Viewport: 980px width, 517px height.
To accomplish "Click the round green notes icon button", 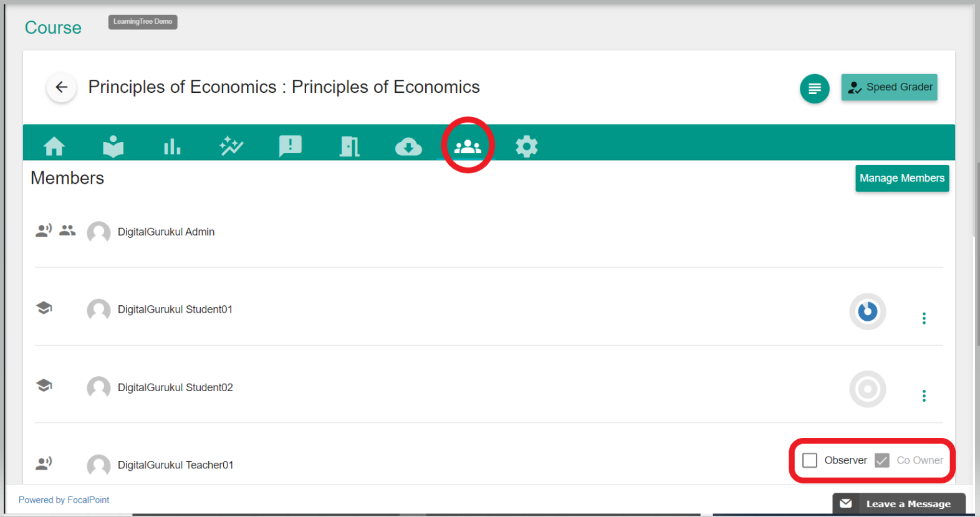I will 814,88.
